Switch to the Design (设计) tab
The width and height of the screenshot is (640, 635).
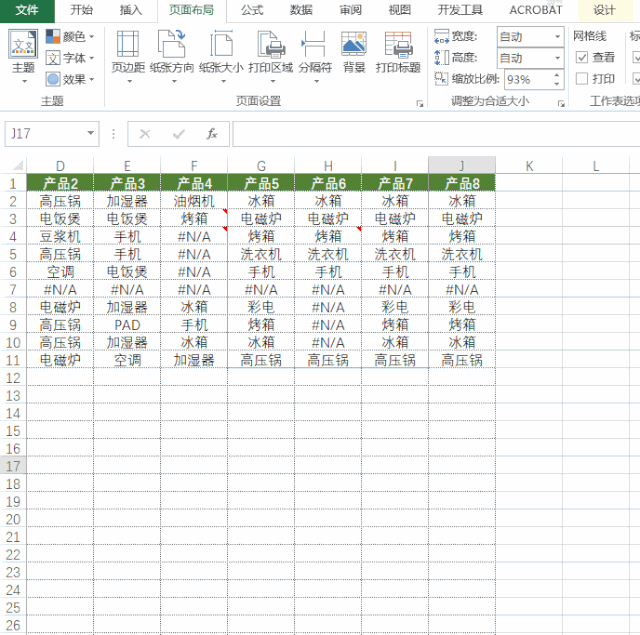pyautogui.click(x=604, y=10)
